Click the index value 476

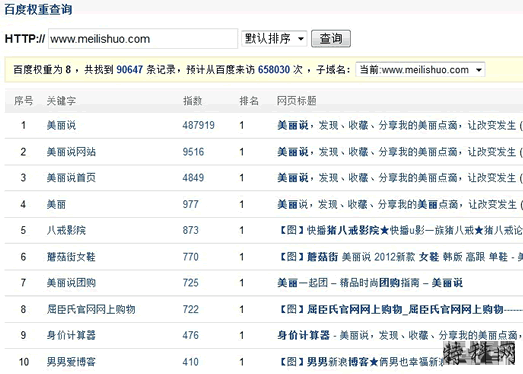(190, 335)
